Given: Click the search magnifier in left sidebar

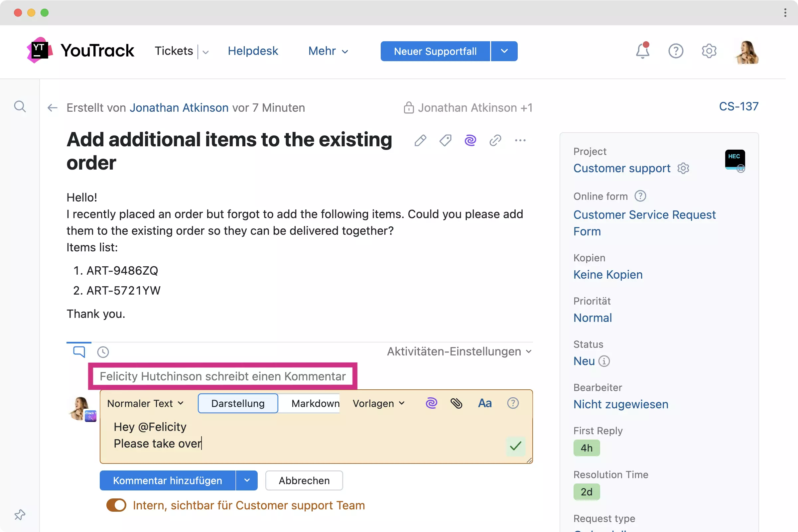Looking at the screenshot, I should [20, 106].
